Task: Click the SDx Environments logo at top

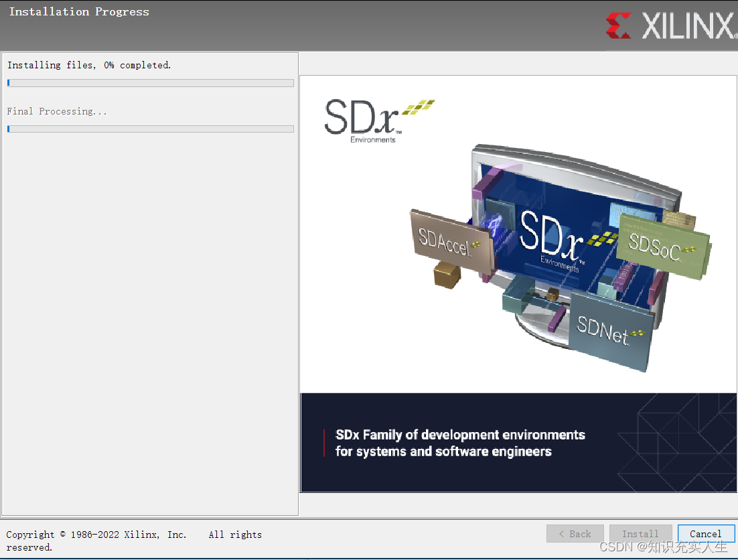Action: click(x=379, y=121)
